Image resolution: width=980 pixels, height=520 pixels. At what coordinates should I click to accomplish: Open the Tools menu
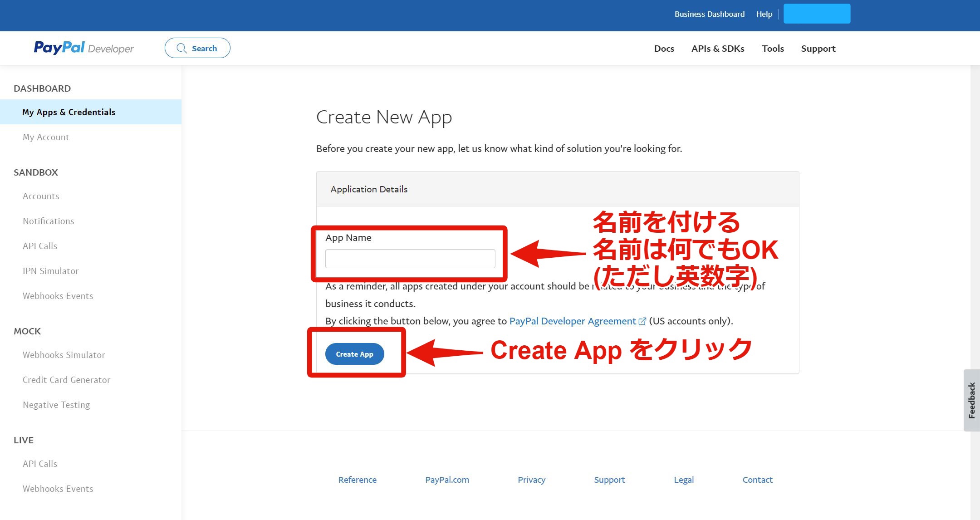773,49
